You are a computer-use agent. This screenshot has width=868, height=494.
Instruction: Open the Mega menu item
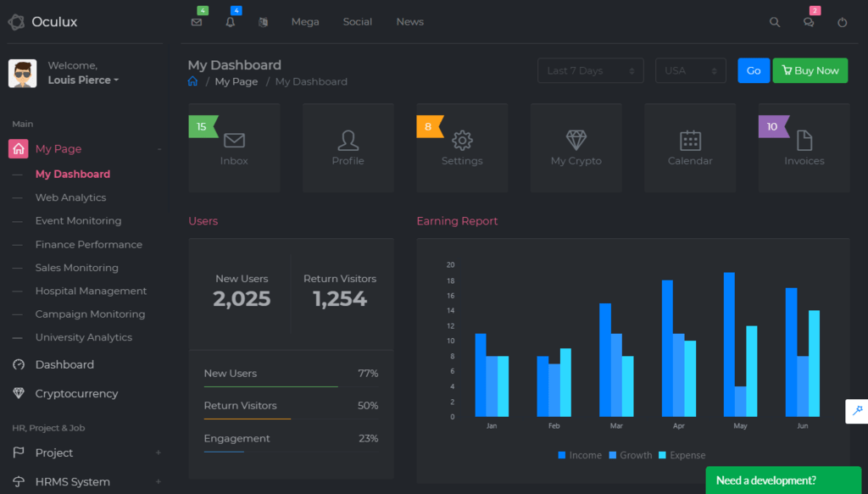pyautogui.click(x=305, y=22)
